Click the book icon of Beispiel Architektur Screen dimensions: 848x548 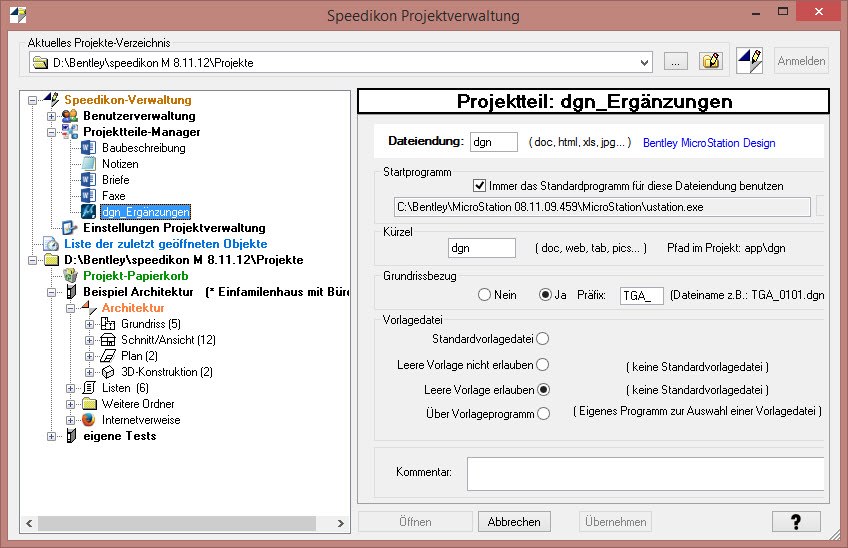71,292
